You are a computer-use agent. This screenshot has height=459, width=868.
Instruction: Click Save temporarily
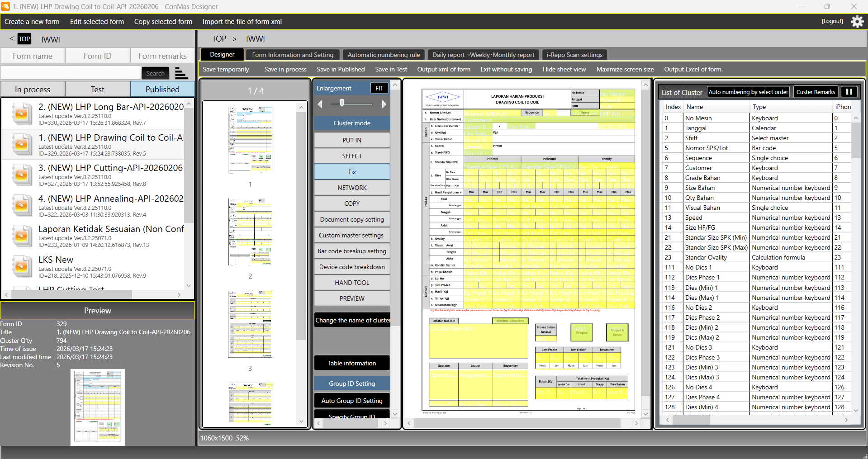coord(226,69)
